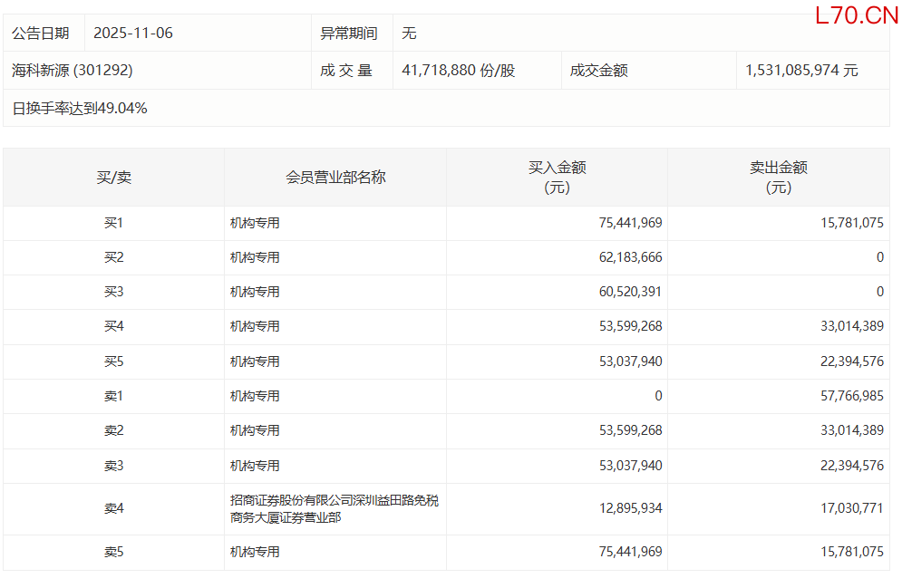902x588 pixels.
Task: Click the 会员营业部名称 column header
Action: coord(335,178)
